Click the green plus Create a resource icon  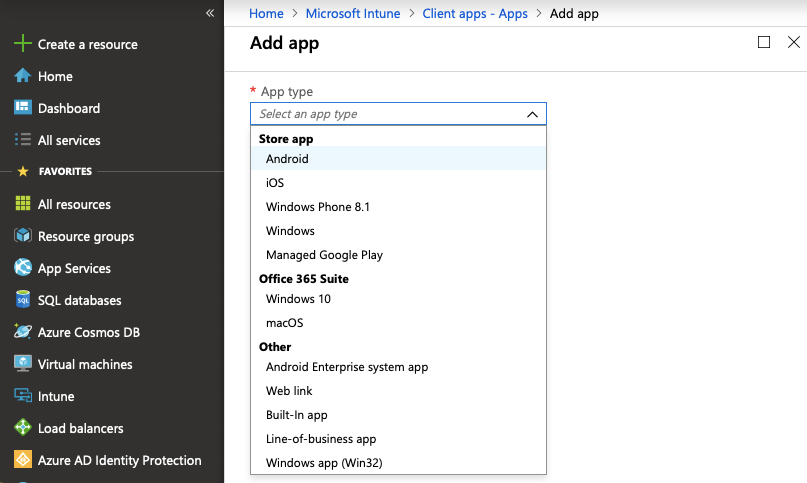tap(23, 43)
